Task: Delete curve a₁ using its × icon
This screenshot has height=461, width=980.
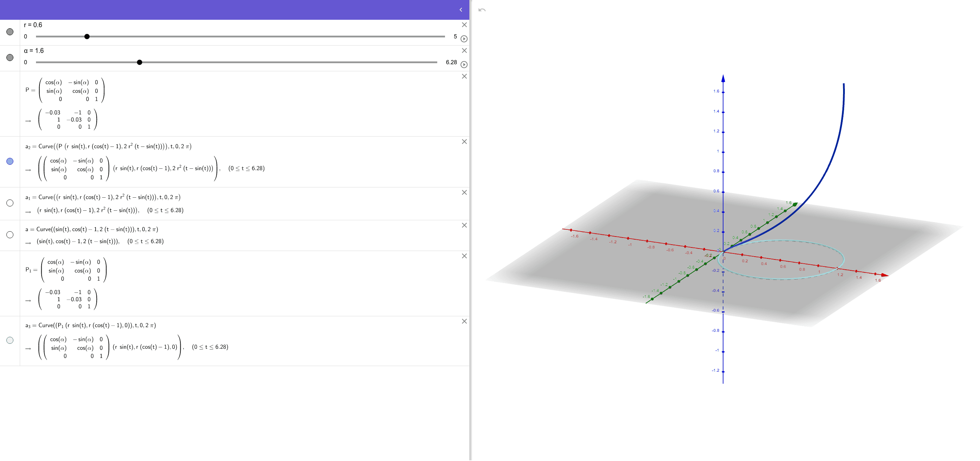Action: 464,192
